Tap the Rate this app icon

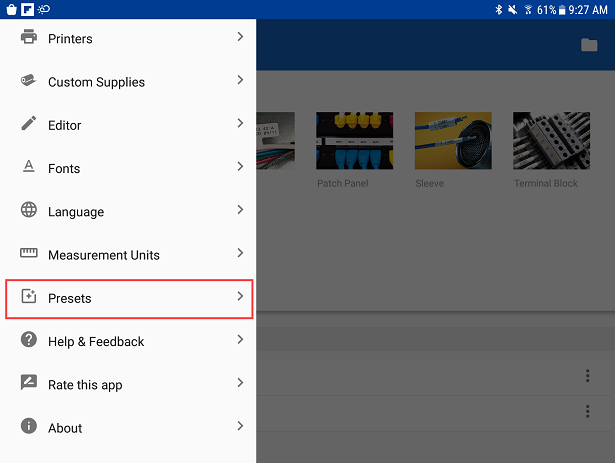[x=28, y=384]
